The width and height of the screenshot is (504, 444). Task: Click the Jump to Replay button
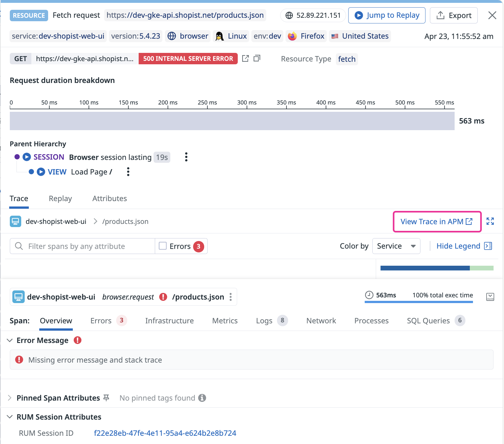click(387, 15)
